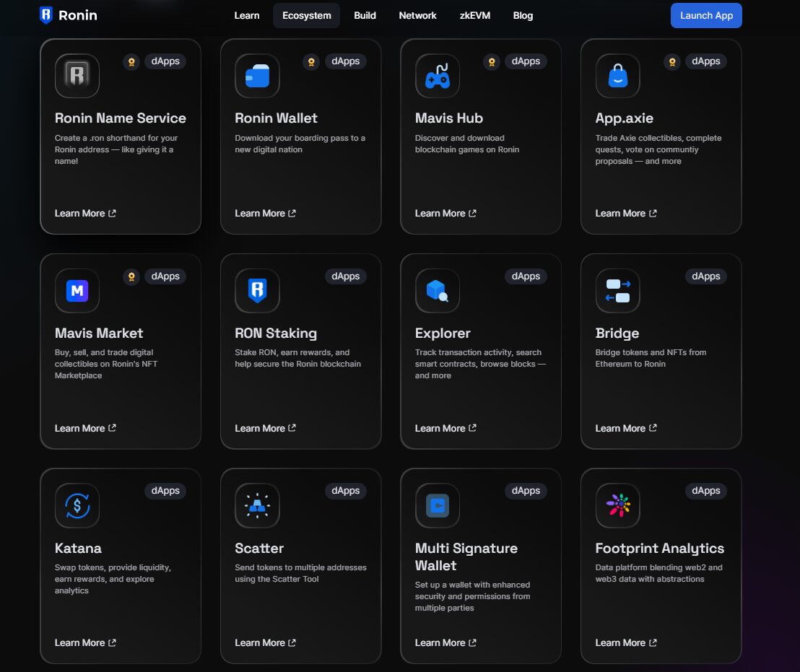Image resolution: width=800 pixels, height=672 pixels.
Task: Click the Scatter card title
Action: [259, 548]
